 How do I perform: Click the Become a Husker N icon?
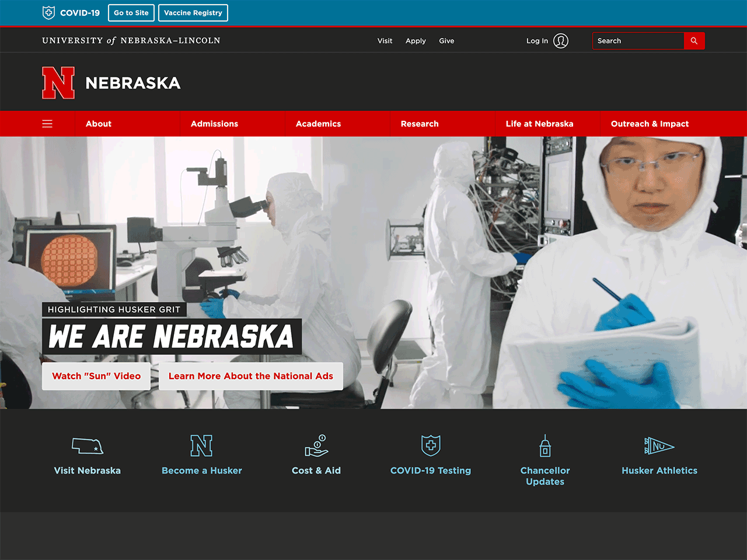coord(201,446)
